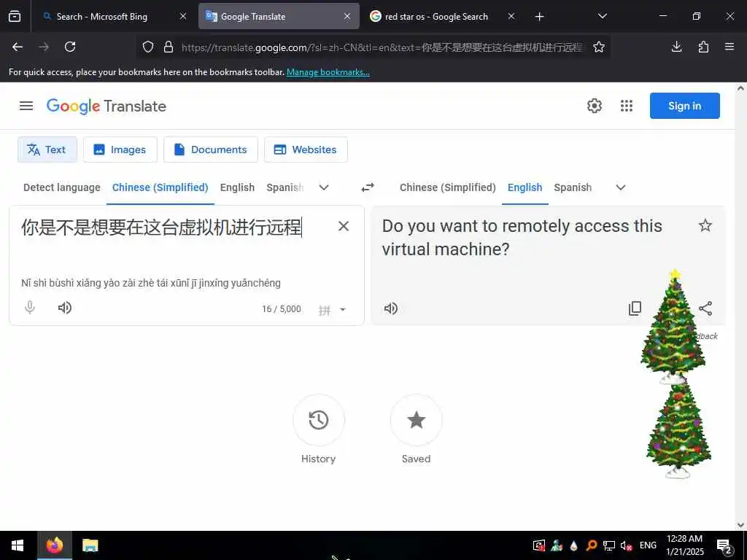The width and height of the screenshot is (747, 560).
Task: Open Firefox extensions menu
Action: tap(703, 47)
